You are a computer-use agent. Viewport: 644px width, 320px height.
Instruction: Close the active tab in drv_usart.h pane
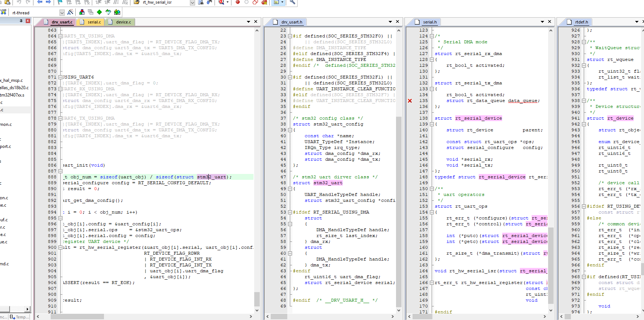397,22
